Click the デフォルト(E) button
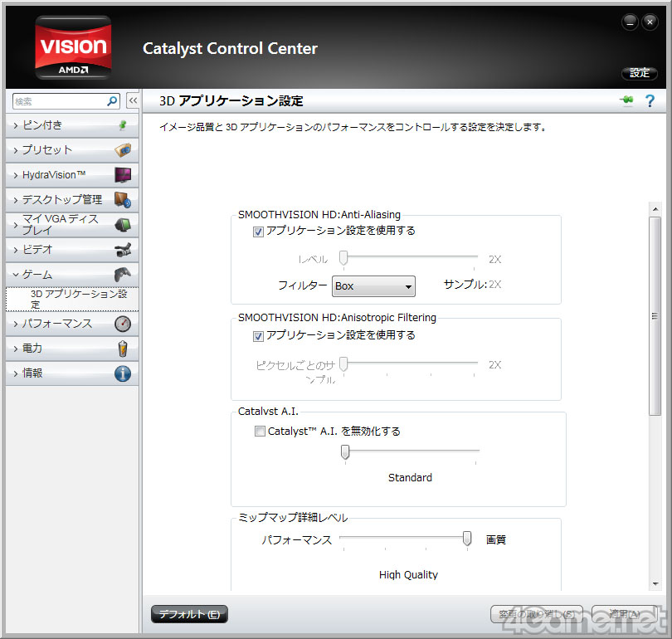The image size is (672, 639). (x=189, y=614)
